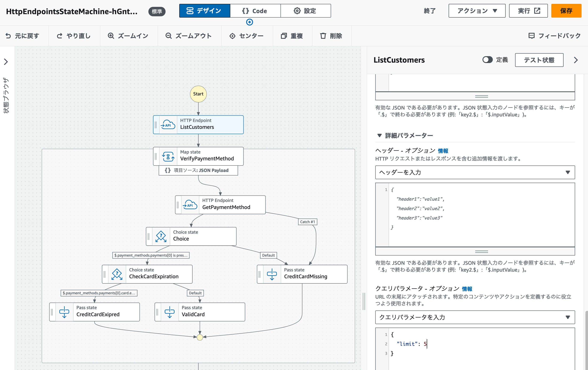Click the Center (センター) canvas icon
The width and height of the screenshot is (588, 370).
click(x=232, y=36)
